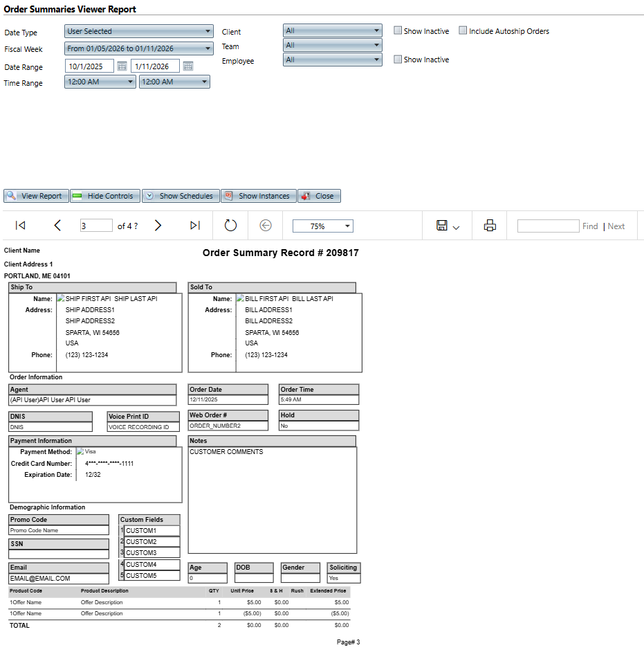Viewport: 644px width, 652px height.
Task: Expand the Fiscal Week dropdown
Action: (138, 48)
